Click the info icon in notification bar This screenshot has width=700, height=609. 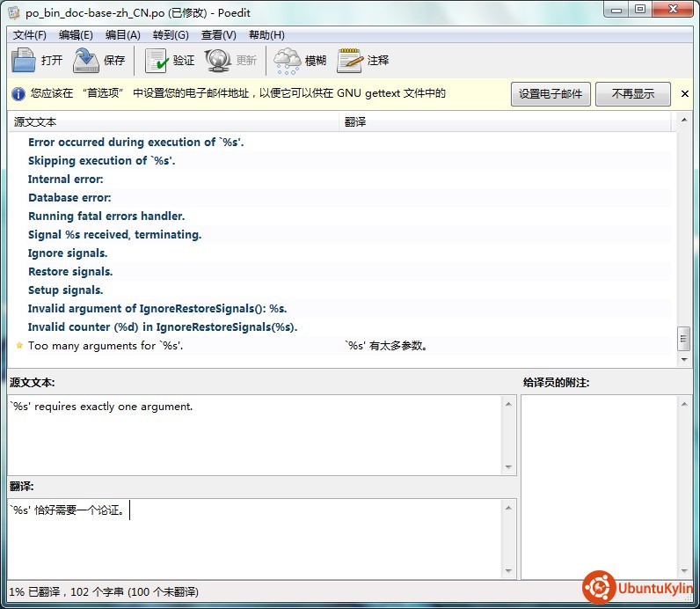[x=18, y=94]
